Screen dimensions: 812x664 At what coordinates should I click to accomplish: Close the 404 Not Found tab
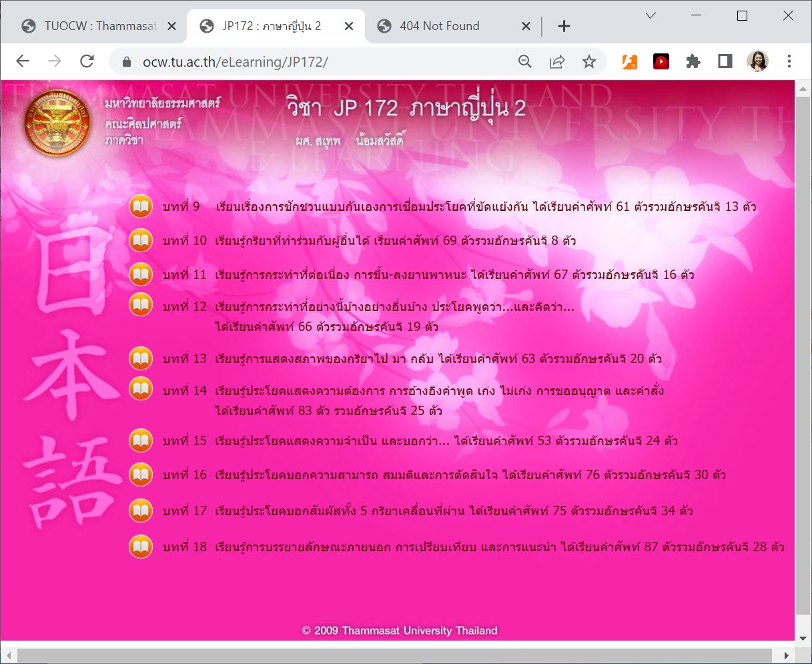click(526, 26)
